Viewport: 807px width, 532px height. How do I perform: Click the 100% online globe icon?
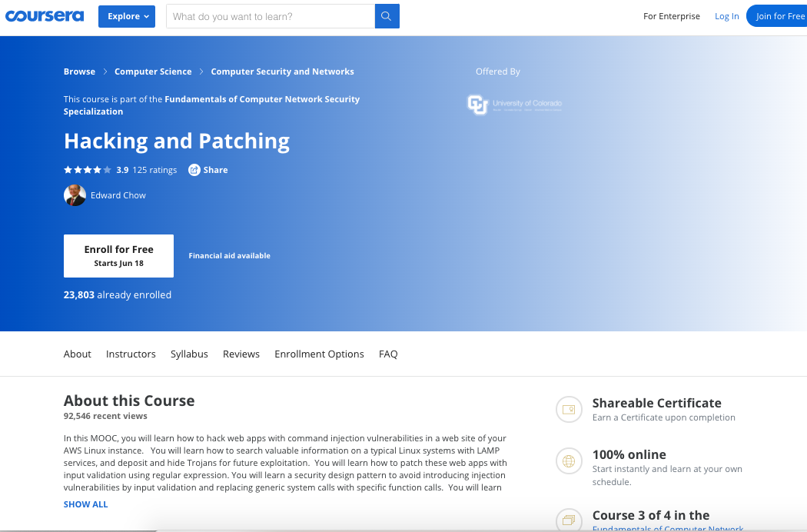pyautogui.click(x=569, y=461)
